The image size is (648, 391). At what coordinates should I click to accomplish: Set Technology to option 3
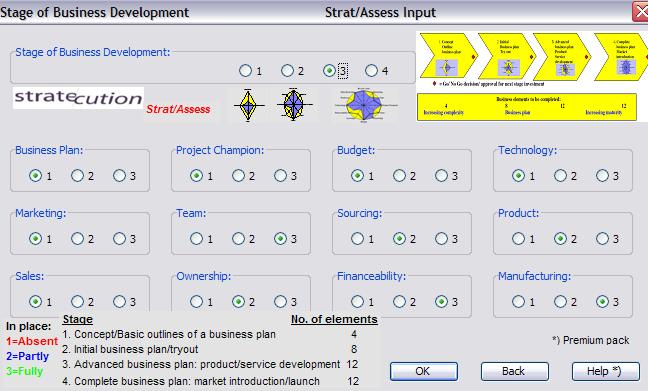pyautogui.click(x=602, y=176)
